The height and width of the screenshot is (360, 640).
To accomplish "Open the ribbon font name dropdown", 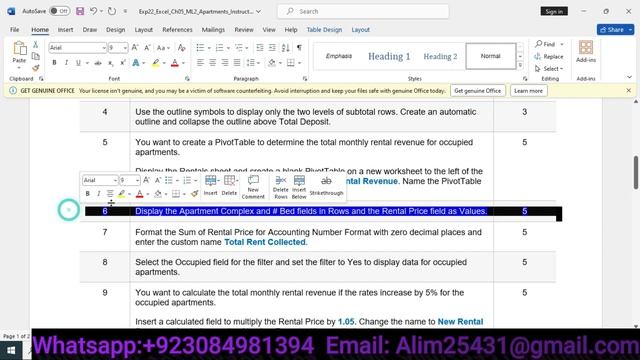I will (x=104, y=48).
